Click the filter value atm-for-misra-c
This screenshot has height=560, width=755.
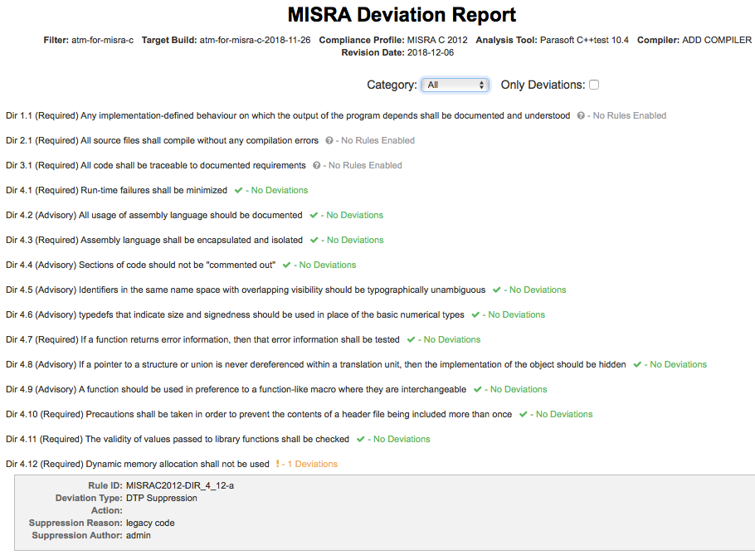coord(103,41)
